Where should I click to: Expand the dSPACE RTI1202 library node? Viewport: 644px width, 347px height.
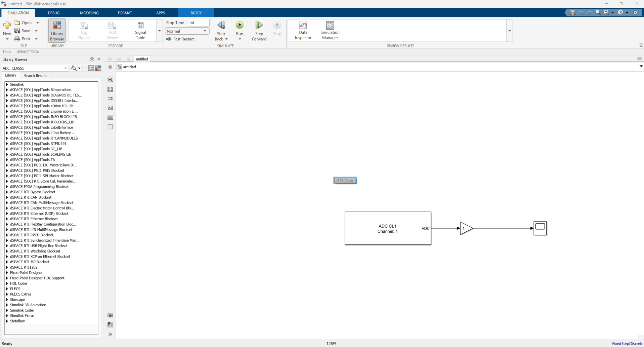pos(7,267)
